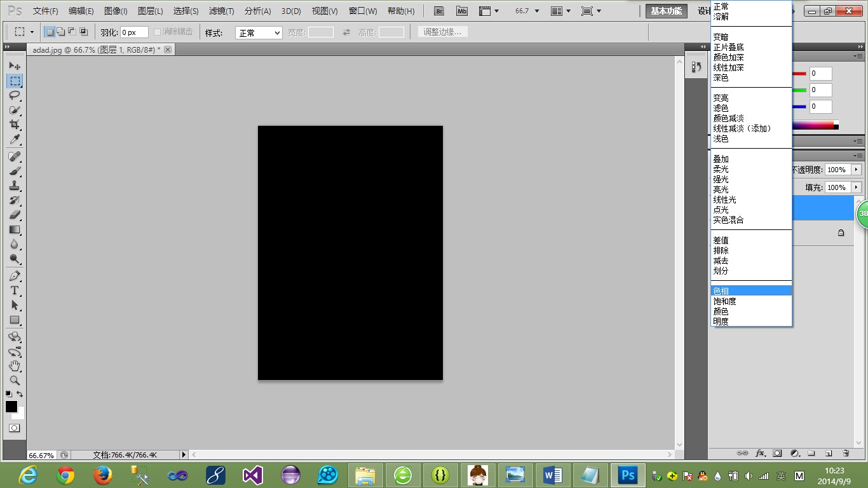
Task: Select the 3D Object Rotate tool
Action: point(15,337)
